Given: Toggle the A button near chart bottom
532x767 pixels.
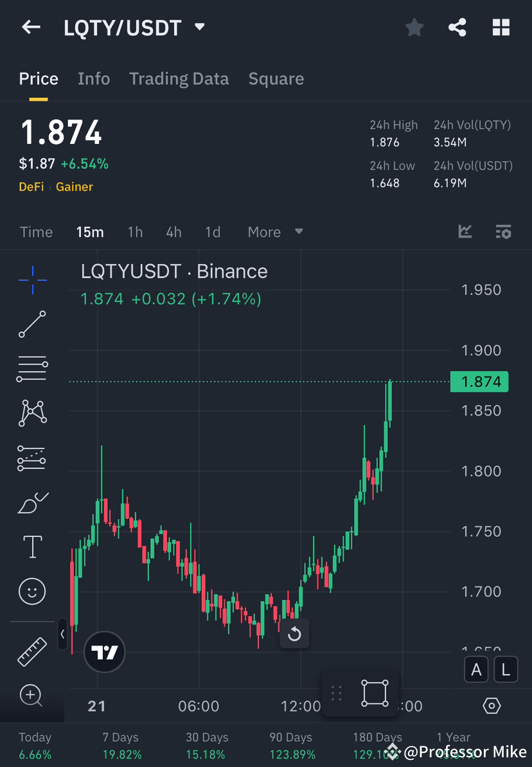Looking at the screenshot, I should click(x=476, y=669).
